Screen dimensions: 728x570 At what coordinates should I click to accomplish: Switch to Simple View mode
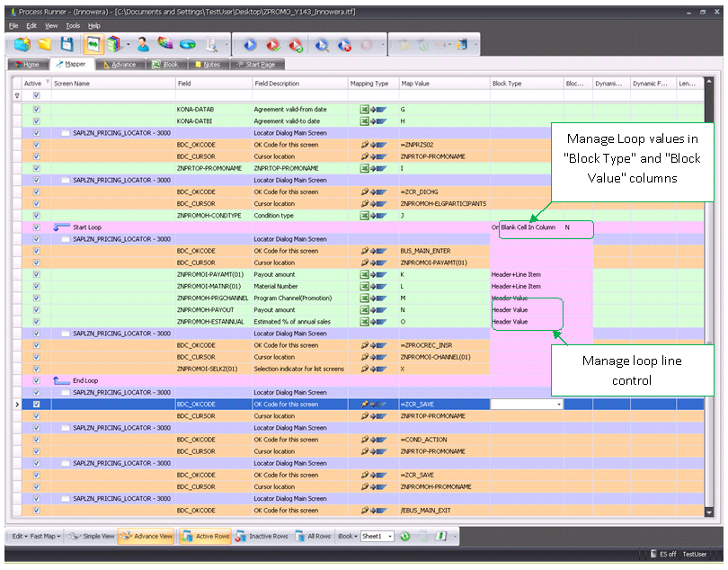pyautogui.click(x=98, y=535)
